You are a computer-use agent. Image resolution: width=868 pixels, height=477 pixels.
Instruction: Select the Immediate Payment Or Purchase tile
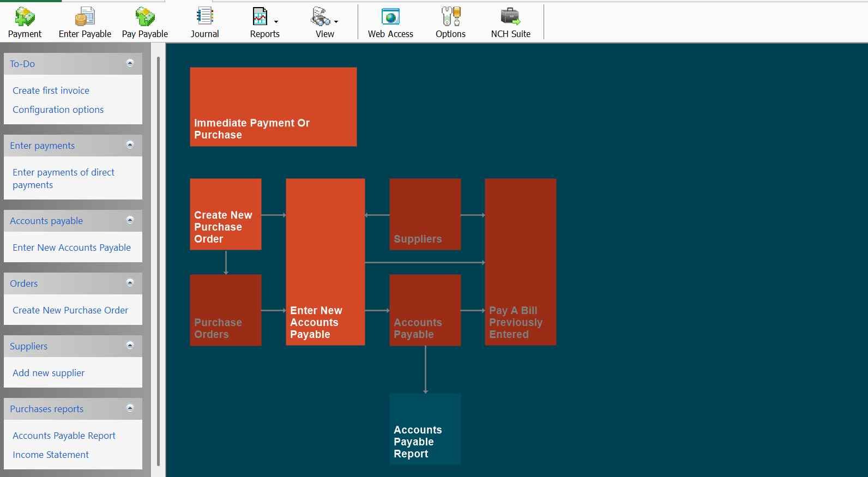pyautogui.click(x=273, y=107)
